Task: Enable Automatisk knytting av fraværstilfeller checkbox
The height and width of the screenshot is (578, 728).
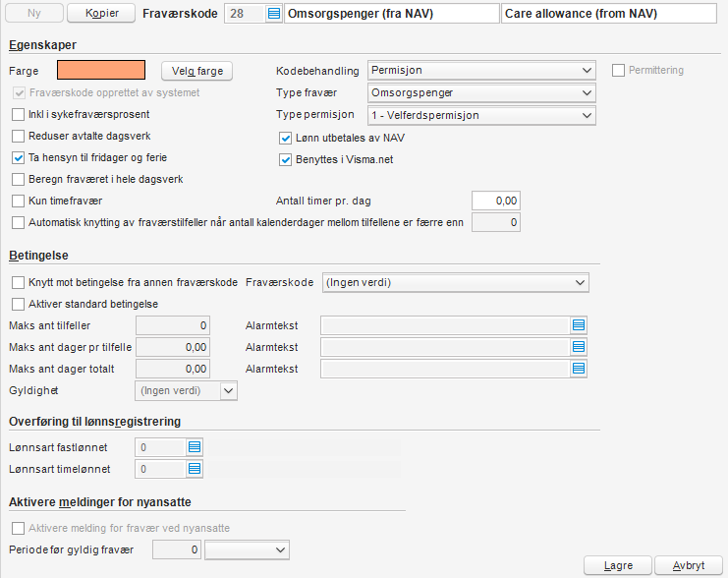Action: click(x=18, y=222)
